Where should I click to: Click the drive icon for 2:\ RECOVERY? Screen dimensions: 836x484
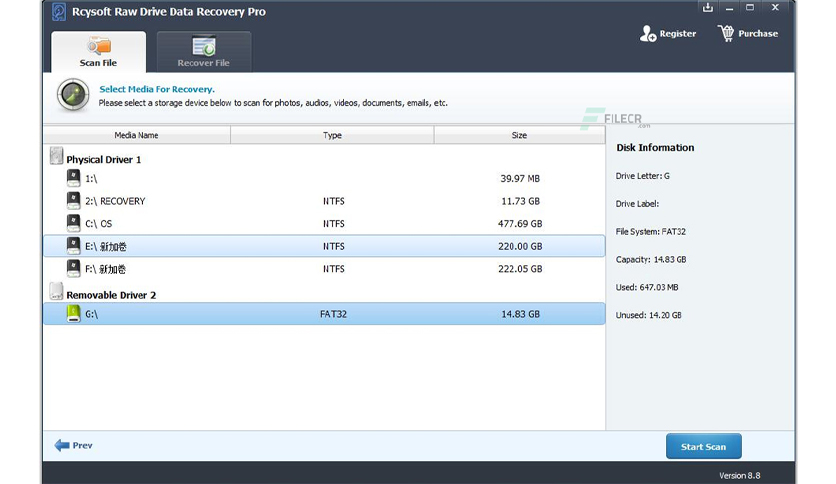click(x=74, y=200)
